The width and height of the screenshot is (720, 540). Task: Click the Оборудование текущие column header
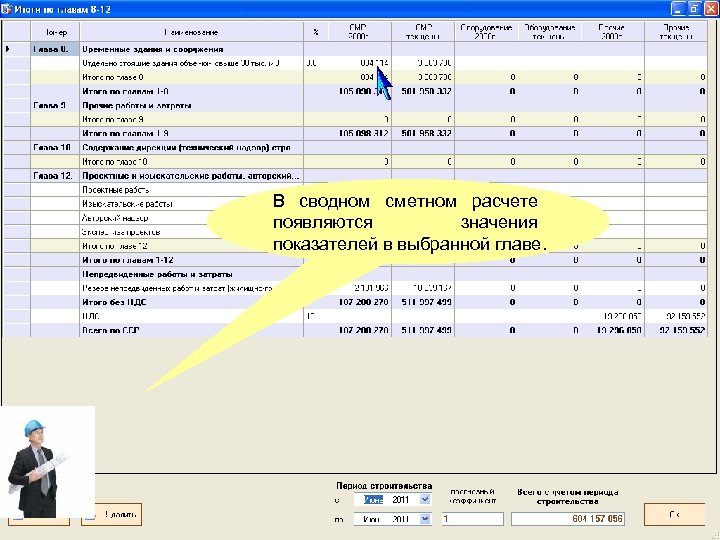[x=550, y=32]
